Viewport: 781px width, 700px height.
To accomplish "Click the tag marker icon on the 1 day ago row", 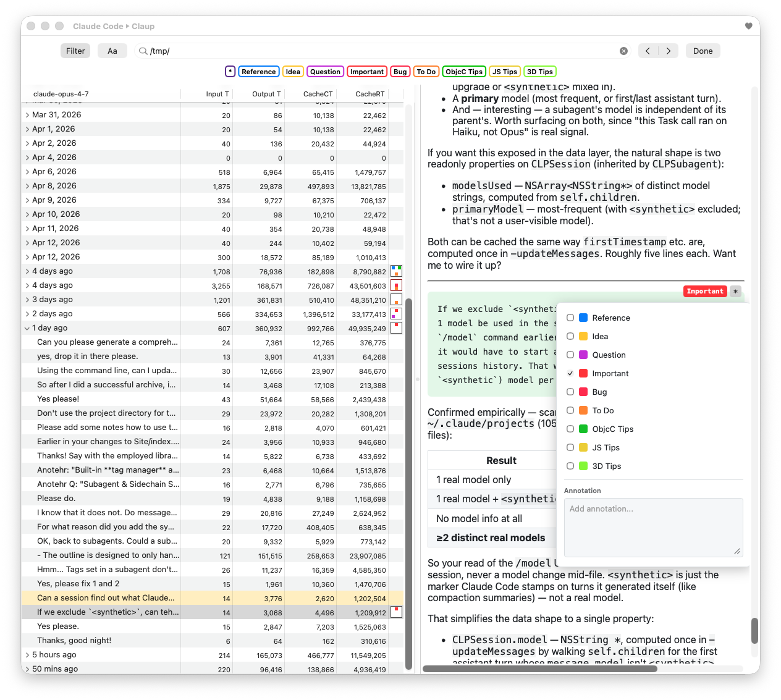I will (396, 328).
